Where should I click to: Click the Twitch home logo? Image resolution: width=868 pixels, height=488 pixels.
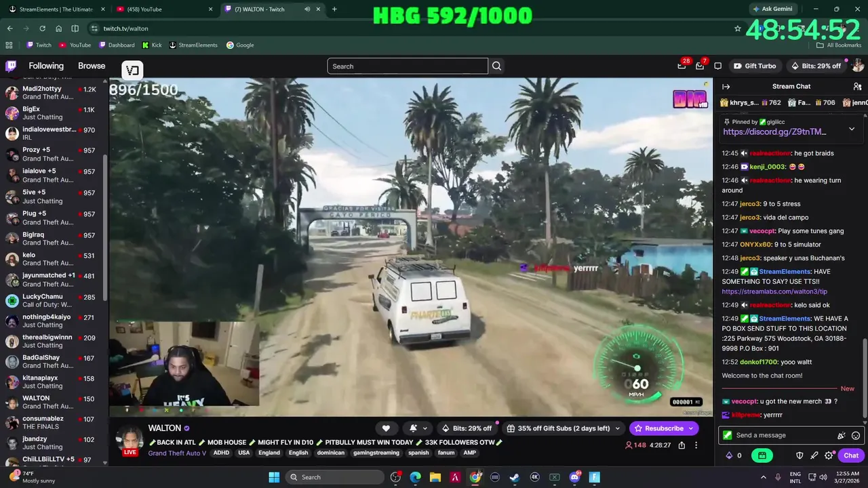pyautogui.click(x=11, y=66)
